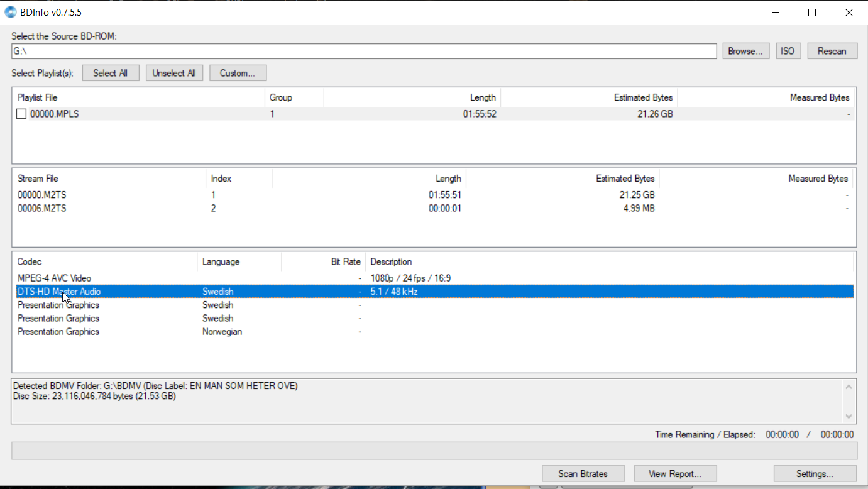
Task: Click the scan progress bar
Action: click(x=434, y=451)
